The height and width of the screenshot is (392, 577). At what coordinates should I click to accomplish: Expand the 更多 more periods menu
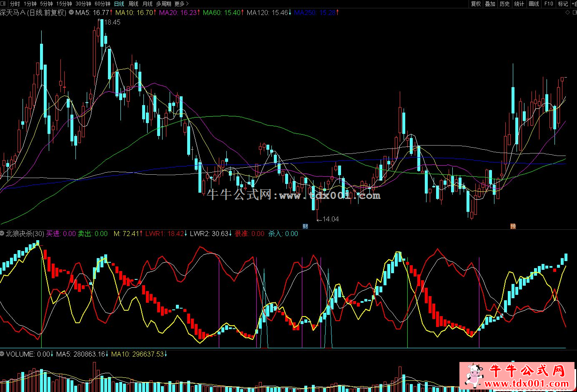[181, 4]
